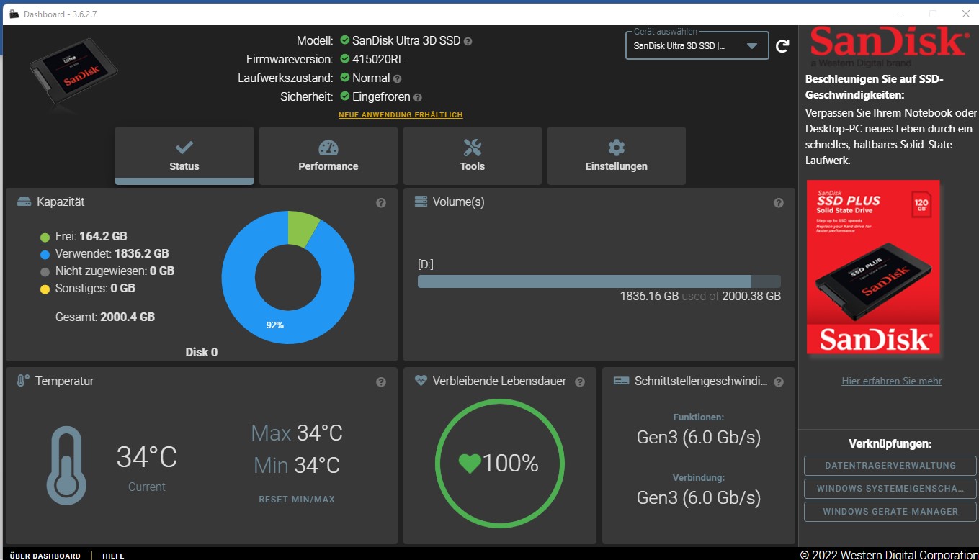Click the Verbindung Gen3 (6.0 Gb/s) value

699,497
